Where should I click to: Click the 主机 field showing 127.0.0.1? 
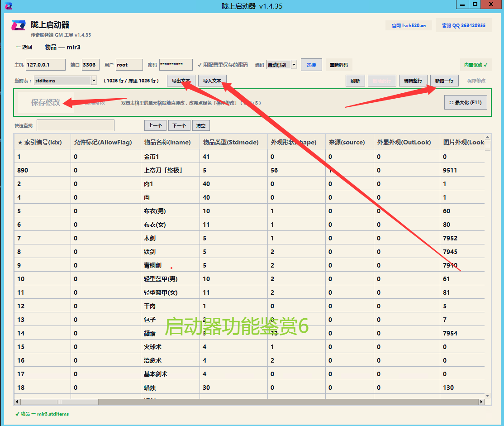pos(45,65)
